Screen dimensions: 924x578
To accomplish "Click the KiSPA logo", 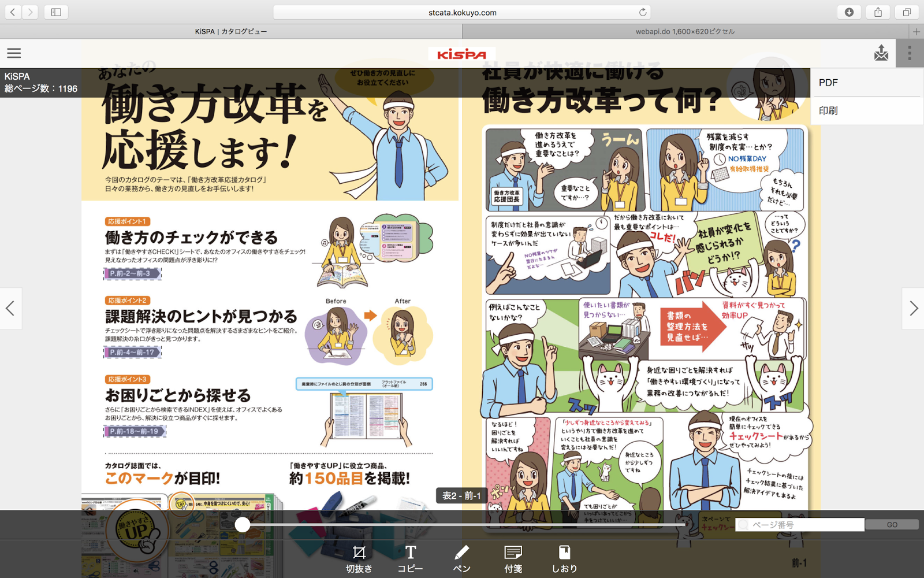I will coord(461,54).
